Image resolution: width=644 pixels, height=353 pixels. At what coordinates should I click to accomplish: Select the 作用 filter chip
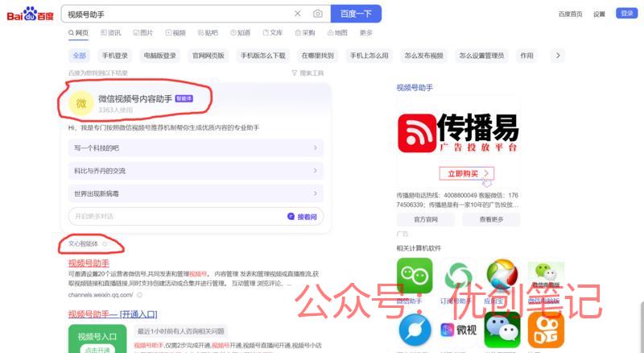(x=526, y=56)
